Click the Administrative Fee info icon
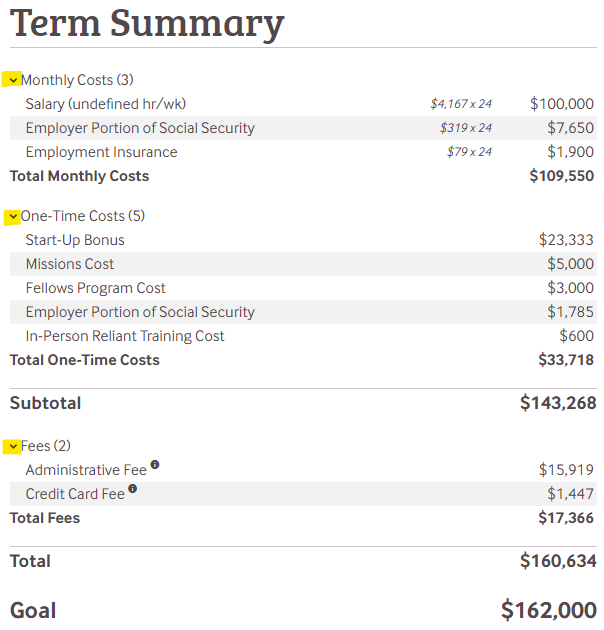The height and width of the screenshot is (630, 604). tap(155, 466)
